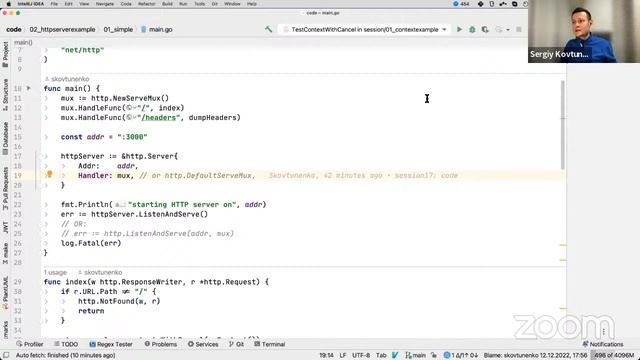
Task: Change the LF line separator in status bar
Action: click(x=343, y=355)
